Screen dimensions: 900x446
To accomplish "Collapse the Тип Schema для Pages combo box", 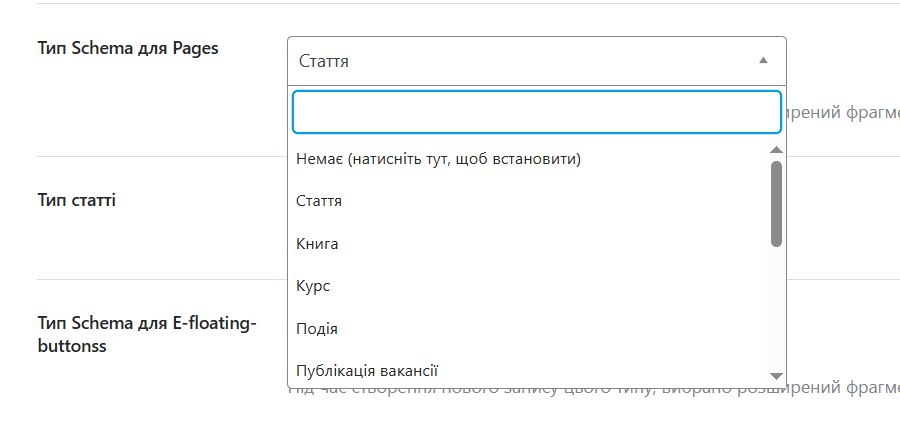I will (536, 61).
